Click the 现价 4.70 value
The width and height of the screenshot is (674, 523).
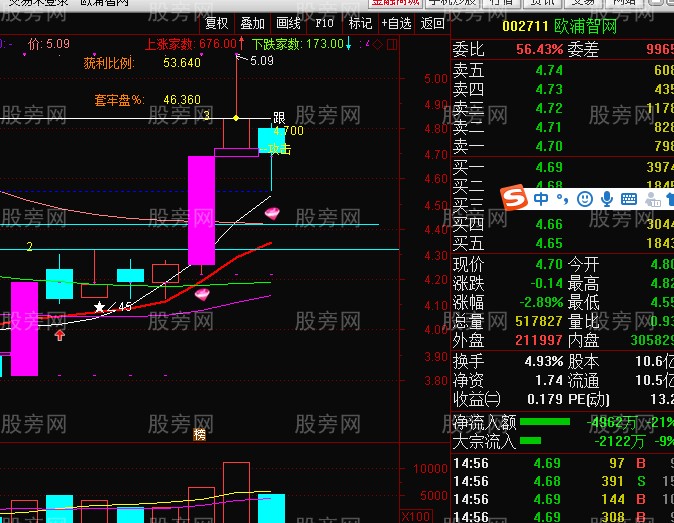coord(549,264)
